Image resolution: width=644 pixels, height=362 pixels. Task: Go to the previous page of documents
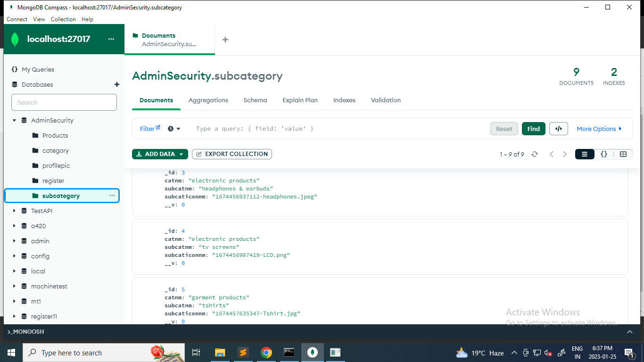tap(551, 154)
